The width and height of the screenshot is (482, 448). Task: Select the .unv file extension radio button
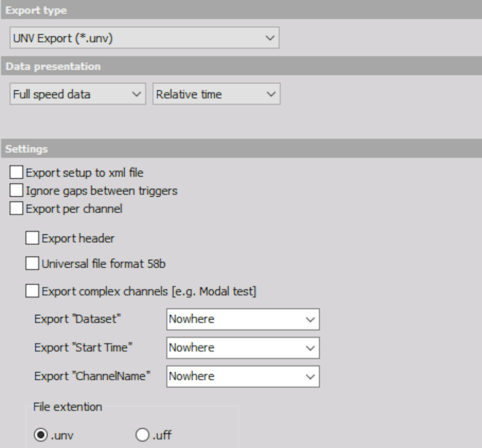[40, 435]
